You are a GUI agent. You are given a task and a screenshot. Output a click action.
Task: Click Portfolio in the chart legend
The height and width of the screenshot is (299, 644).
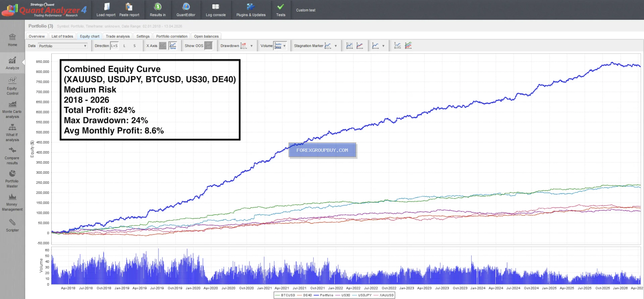pos(324,295)
